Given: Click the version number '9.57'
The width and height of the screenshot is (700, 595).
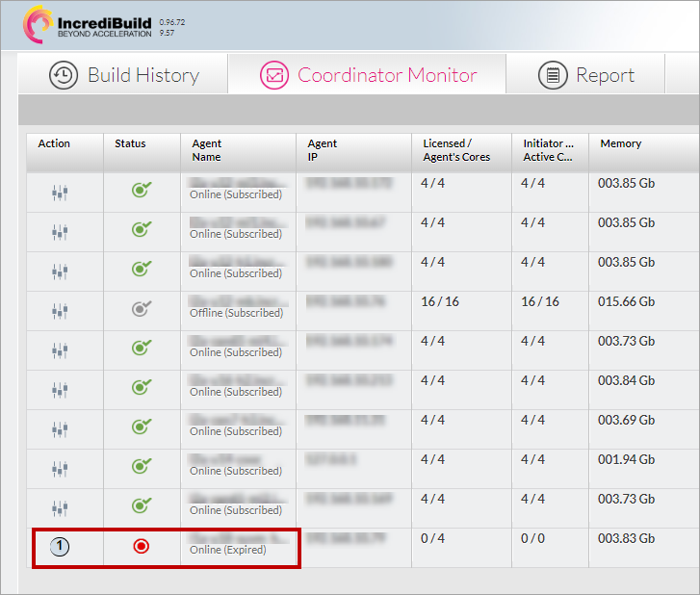Looking at the screenshot, I should click(x=167, y=33).
